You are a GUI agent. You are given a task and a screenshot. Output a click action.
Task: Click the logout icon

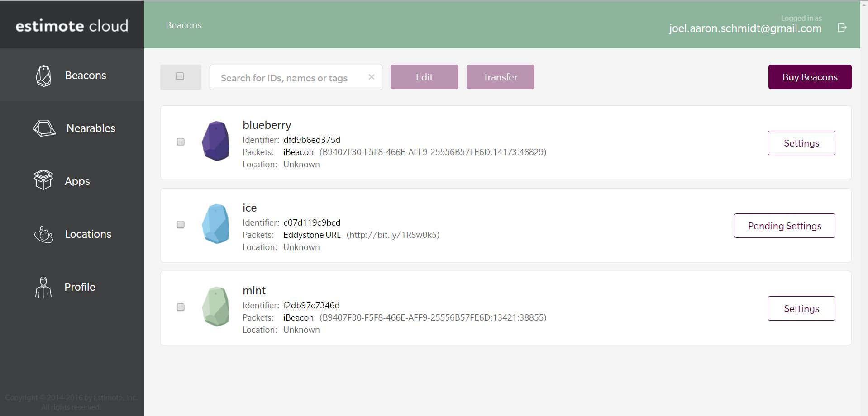click(x=842, y=28)
